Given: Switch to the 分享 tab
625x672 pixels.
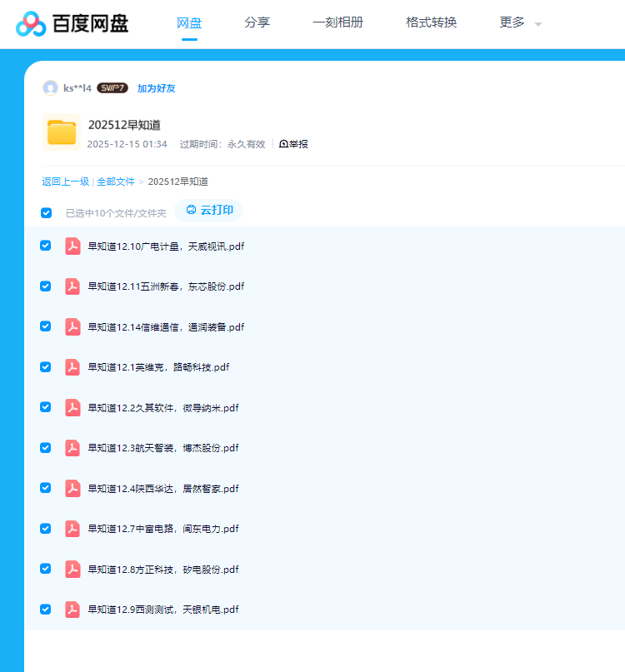Looking at the screenshot, I should coord(257,23).
